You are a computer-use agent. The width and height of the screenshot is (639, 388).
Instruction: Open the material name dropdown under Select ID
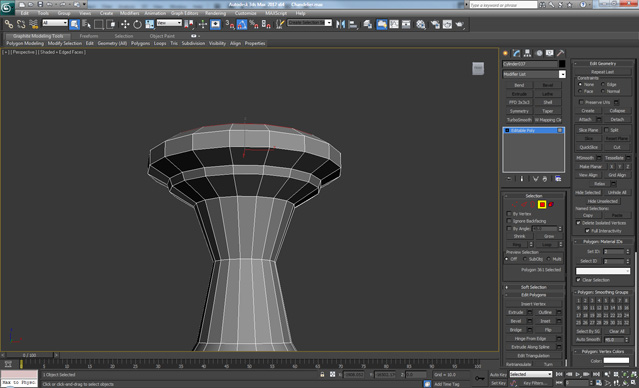(603, 271)
